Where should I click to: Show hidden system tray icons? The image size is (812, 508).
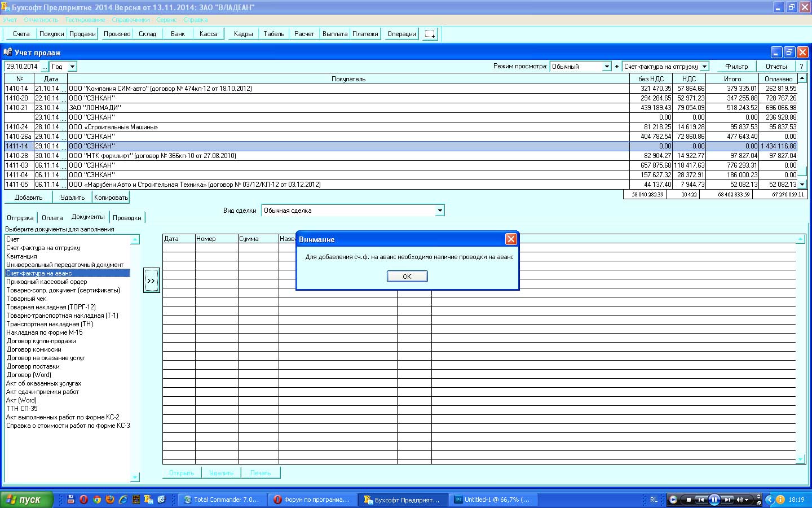click(x=769, y=500)
